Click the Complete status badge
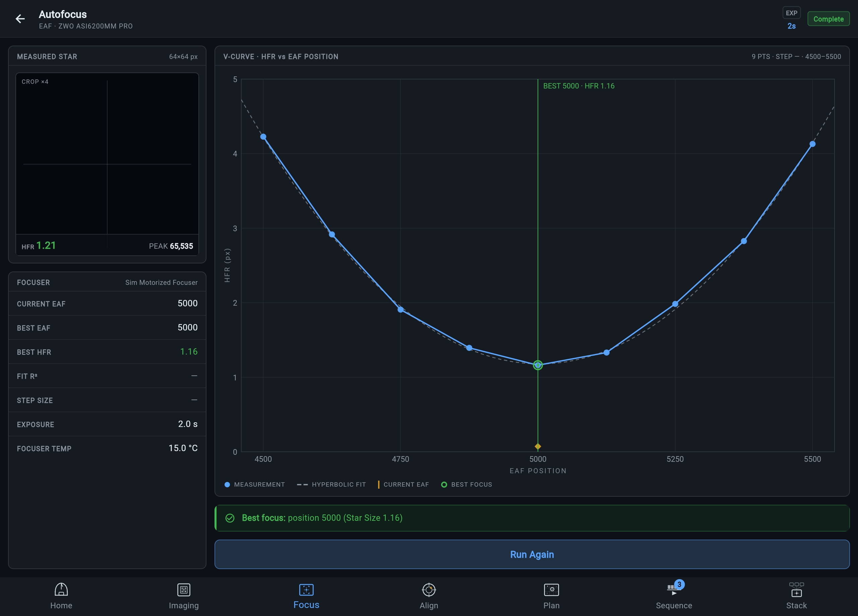Screen dimensions: 858x616 (x=829, y=19)
